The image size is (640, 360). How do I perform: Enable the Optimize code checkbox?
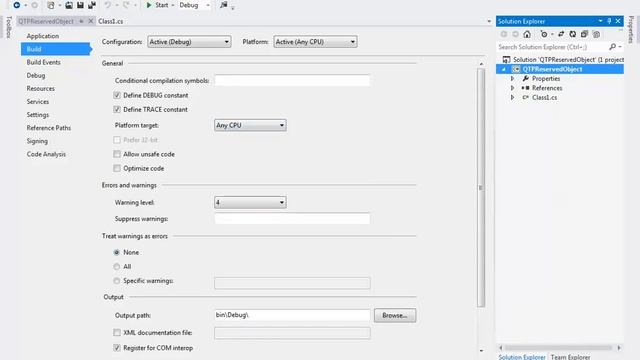[117, 168]
